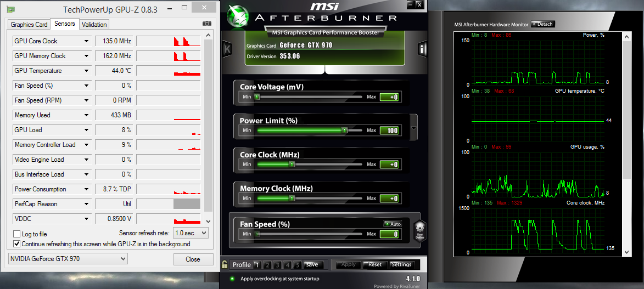Viewport: 644px width, 289px height.
Task: Click the GPU-Z title bar app icon
Action: [x=11, y=9]
